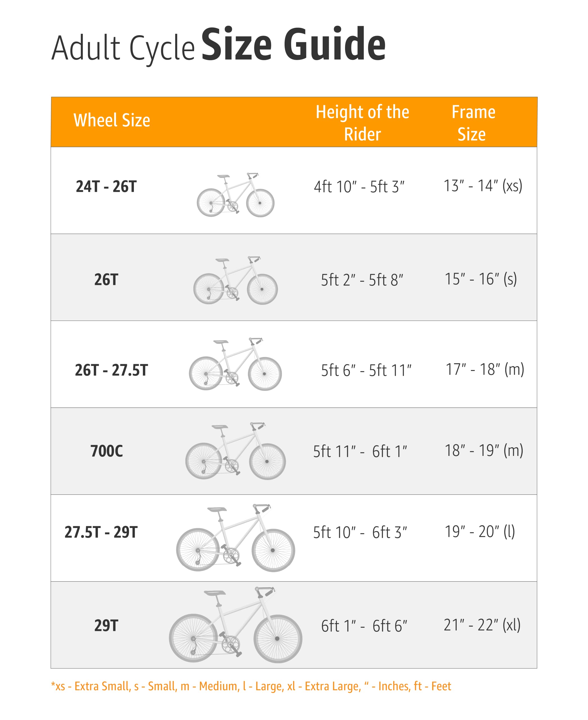The width and height of the screenshot is (588, 720).
Task: Select frame size 19″ - 20″ (l)
Action: [x=479, y=532]
